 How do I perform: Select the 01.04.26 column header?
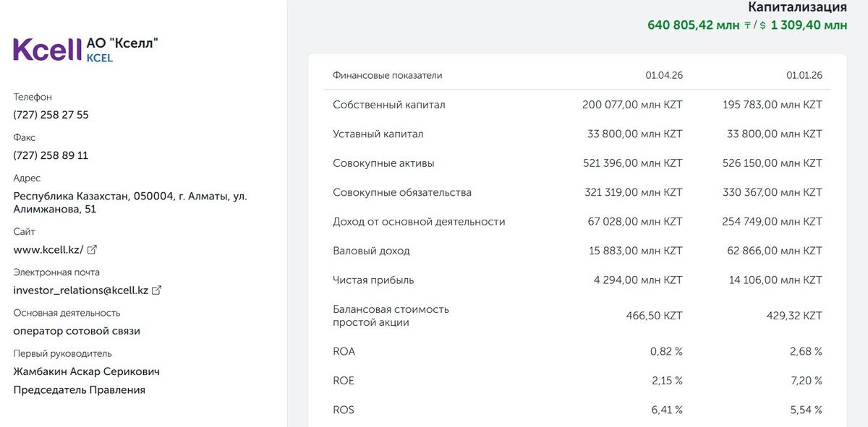(664, 75)
